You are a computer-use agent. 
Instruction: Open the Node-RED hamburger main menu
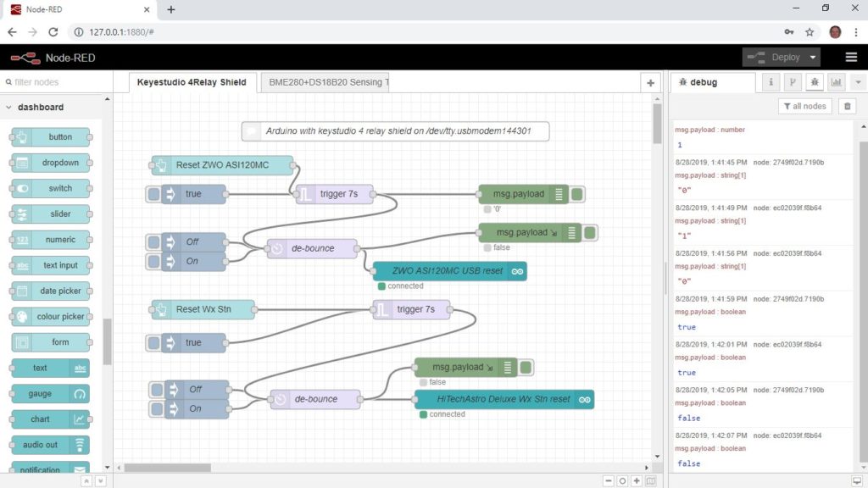click(x=851, y=58)
